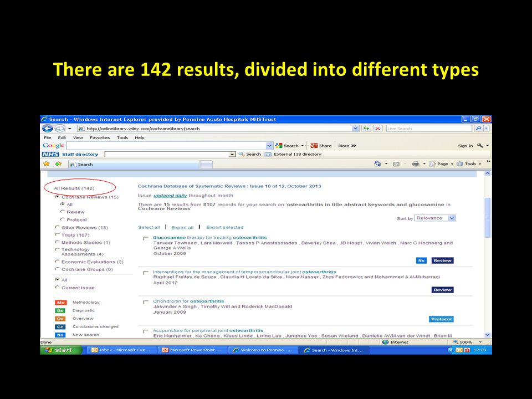
Task: Click the RSS feeds icon
Action: click(x=396, y=164)
